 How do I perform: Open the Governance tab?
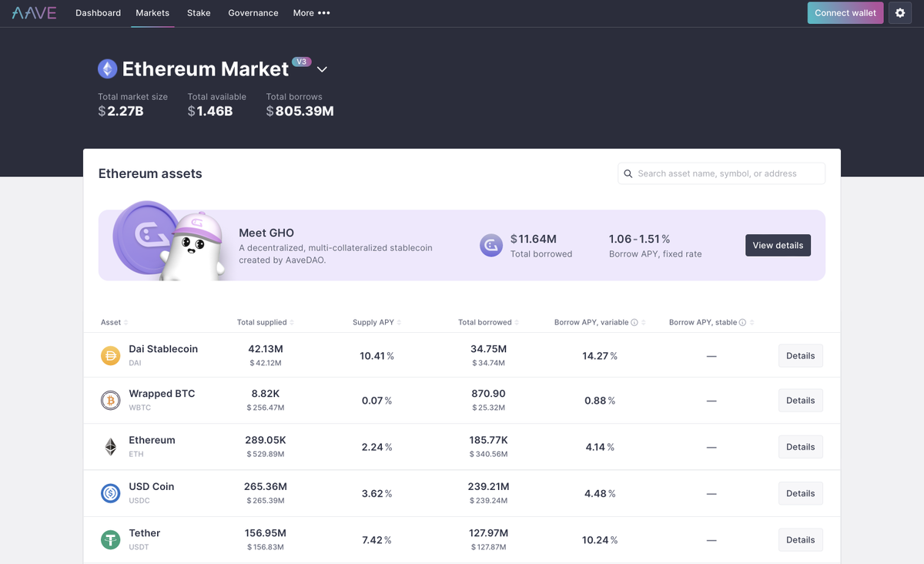point(253,13)
